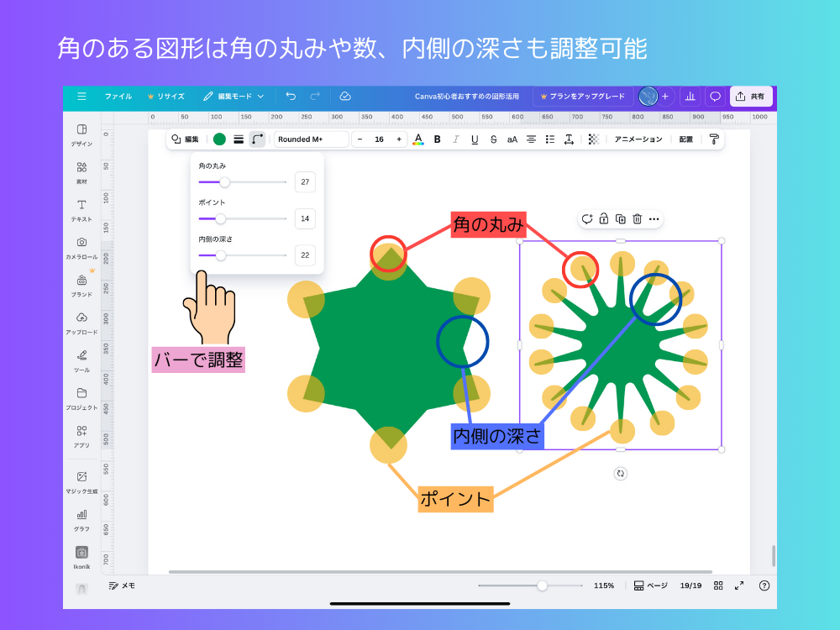
Task: Open the ファイル menu
Action: (118, 96)
